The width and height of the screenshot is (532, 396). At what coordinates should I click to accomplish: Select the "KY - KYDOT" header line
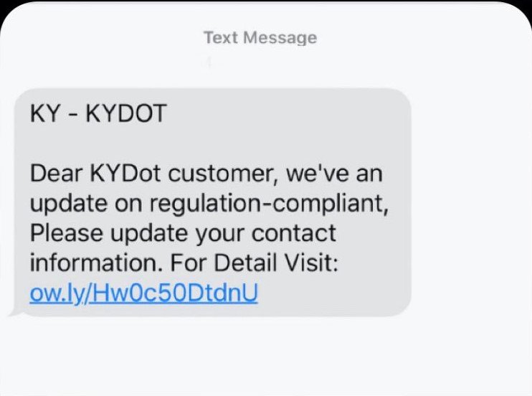98,113
